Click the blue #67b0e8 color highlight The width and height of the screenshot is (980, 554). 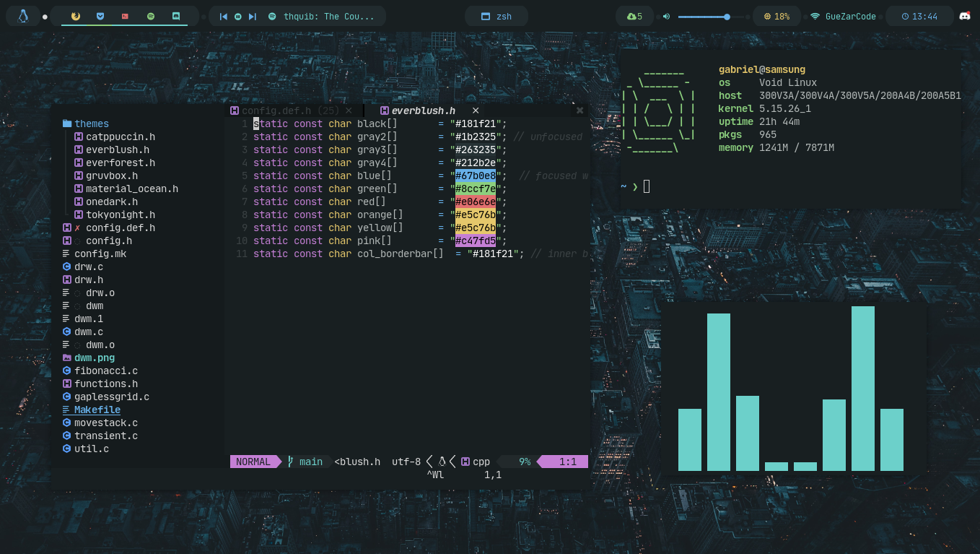(x=476, y=176)
